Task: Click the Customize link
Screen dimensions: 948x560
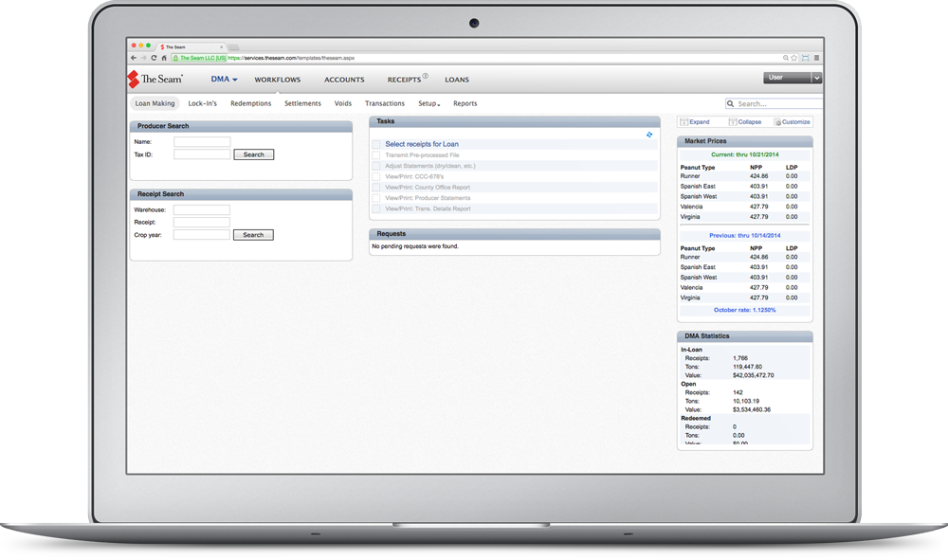Action: (795, 122)
